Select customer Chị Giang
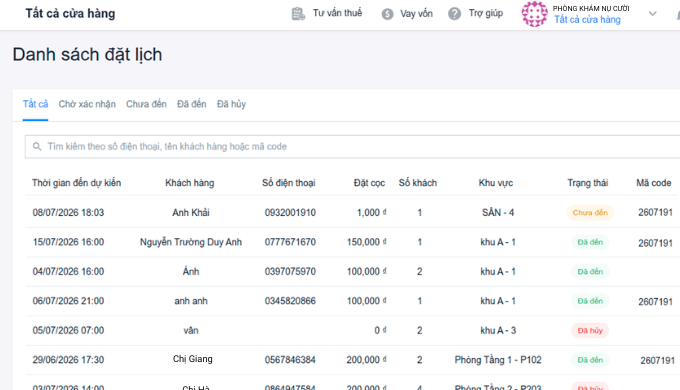 point(193,359)
